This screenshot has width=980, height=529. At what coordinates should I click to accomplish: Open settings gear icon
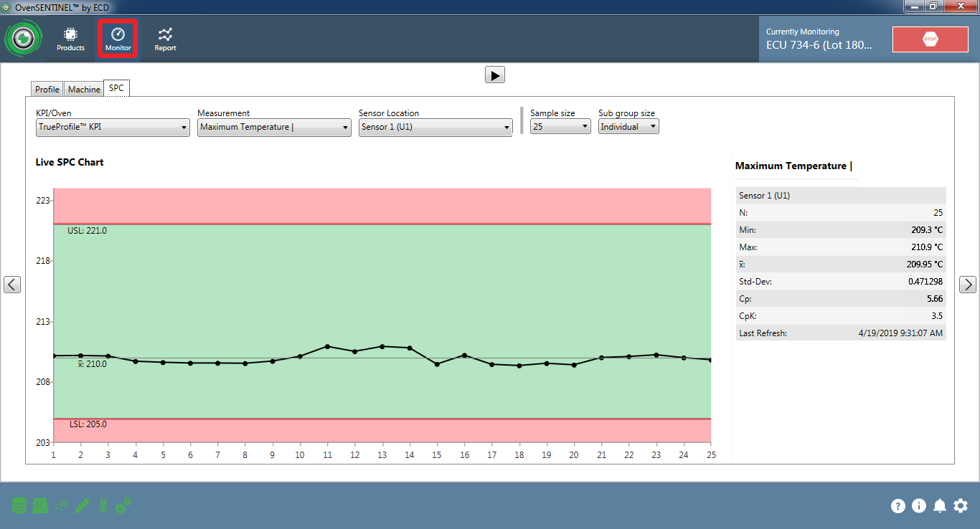961,506
